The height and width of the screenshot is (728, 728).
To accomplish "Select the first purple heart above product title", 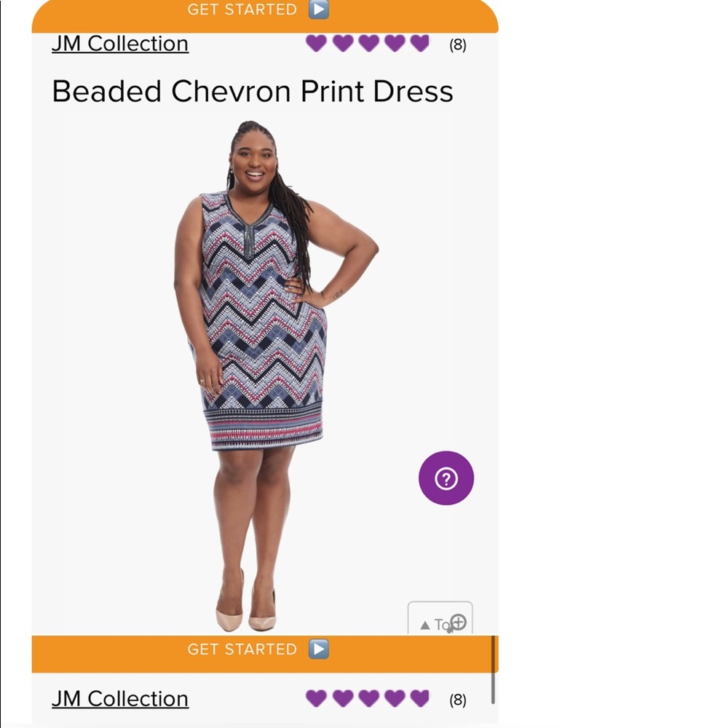I will tap(316, 43).
